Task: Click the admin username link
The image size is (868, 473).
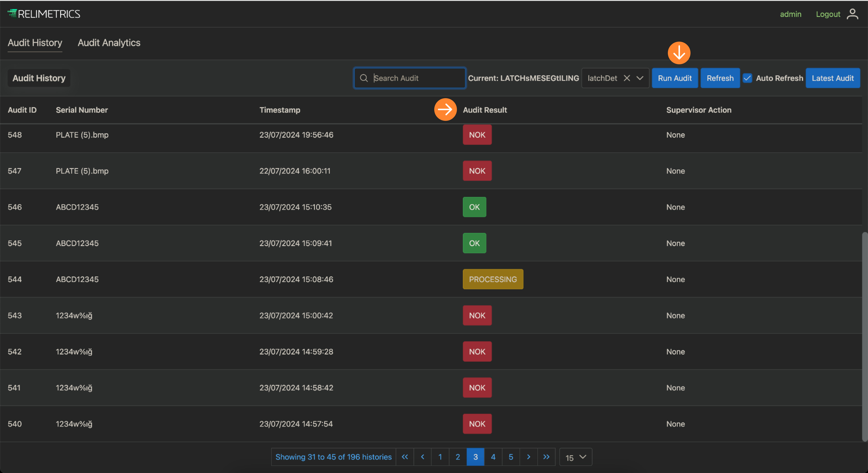Action: 791,14
